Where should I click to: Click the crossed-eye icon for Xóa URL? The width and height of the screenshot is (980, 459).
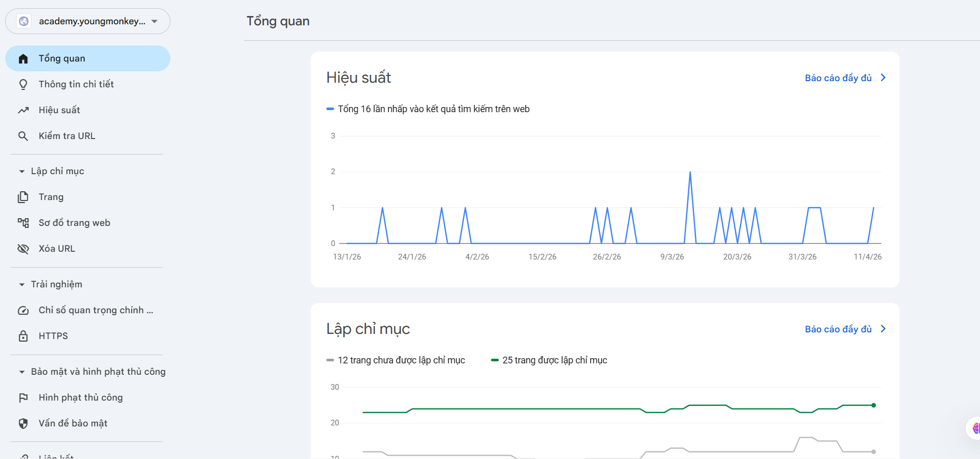point(23,249)
